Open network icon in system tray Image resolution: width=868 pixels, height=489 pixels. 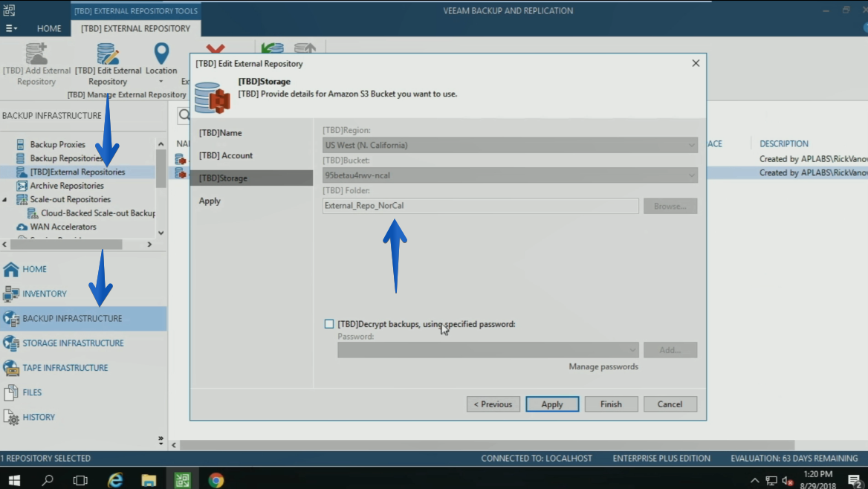pyautogui.click(x=771, y=480)
